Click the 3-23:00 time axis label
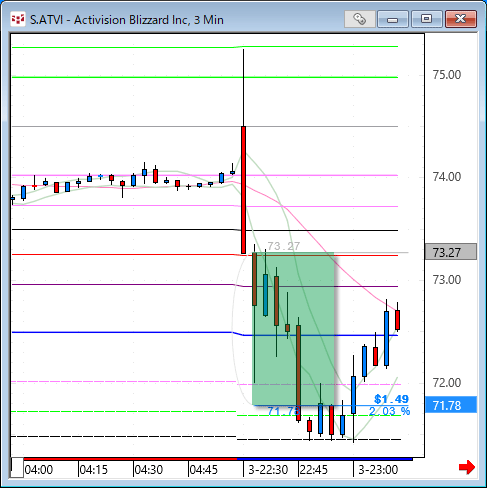This screenshot has width=487, height=488. coord(378,470)
